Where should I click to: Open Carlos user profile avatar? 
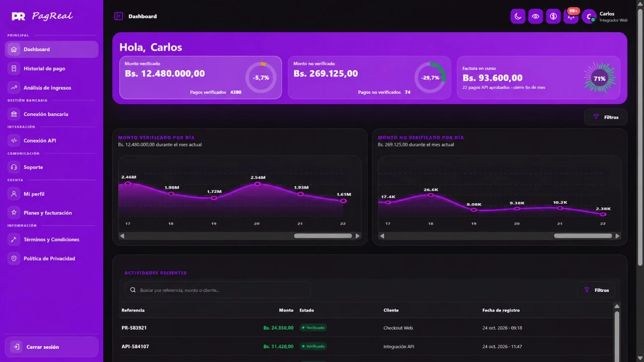click(589, 17)
